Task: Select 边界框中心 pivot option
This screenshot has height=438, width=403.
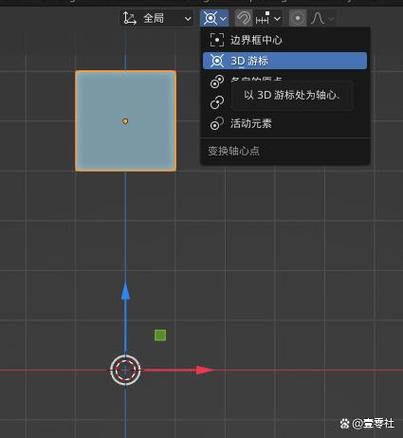Action: coord(285,40)
